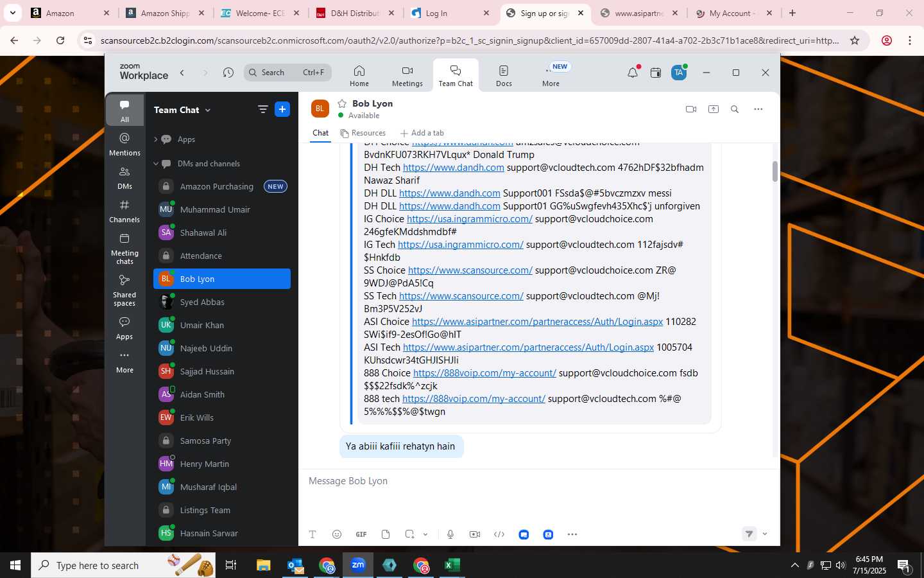Open the Najeeb Uddin chat

[222, 348]
